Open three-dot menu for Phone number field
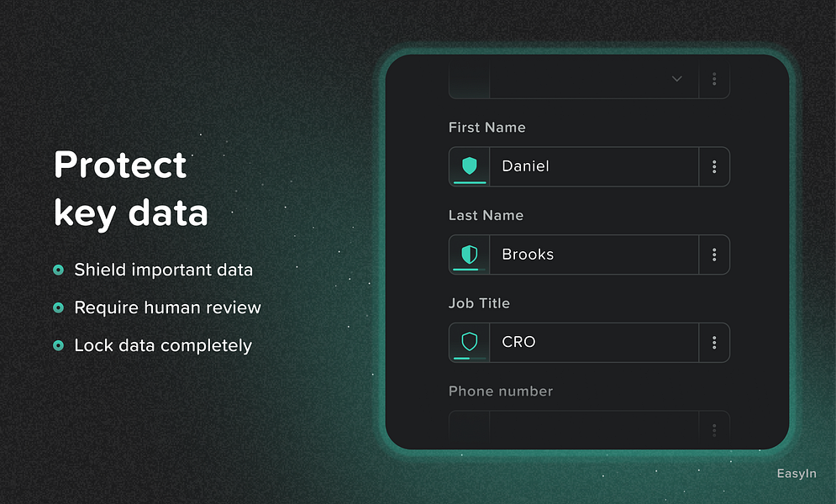 click(714, 429)
